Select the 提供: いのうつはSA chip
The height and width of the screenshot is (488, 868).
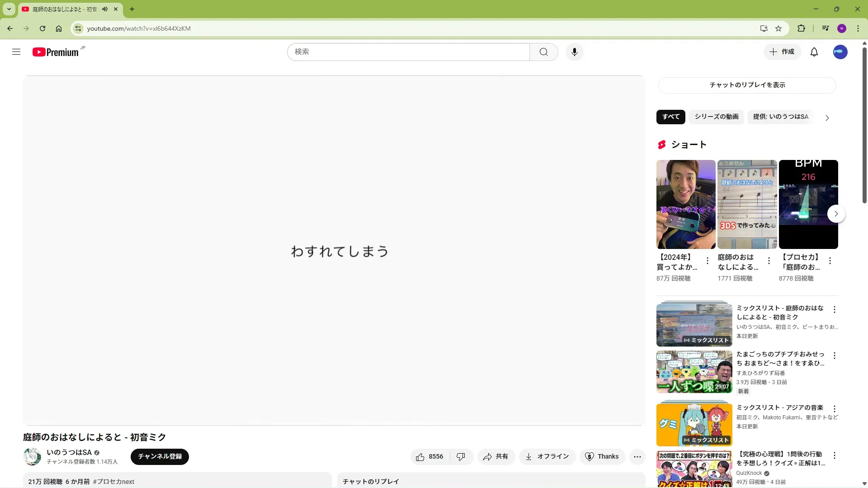pyautogui.click(x=780, y=117)
